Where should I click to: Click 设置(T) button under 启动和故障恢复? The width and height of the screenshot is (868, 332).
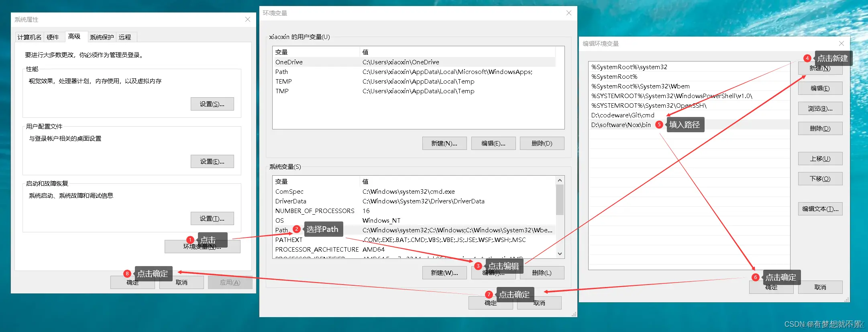coord(212,218)
